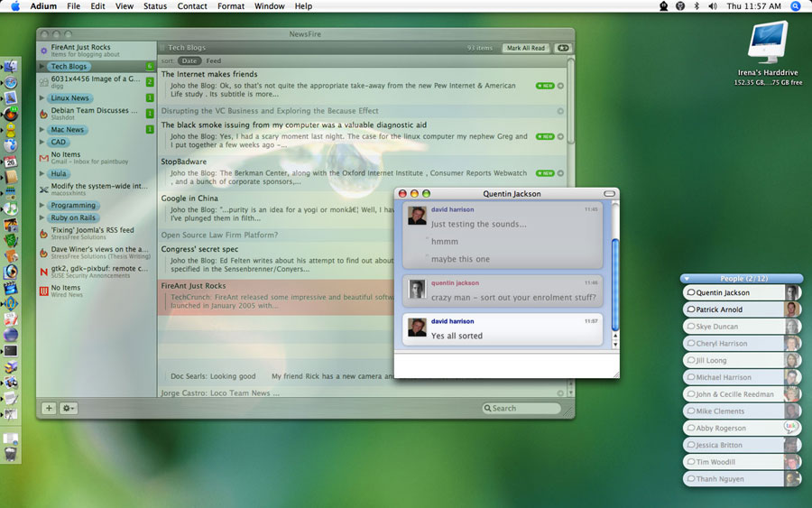Click the message input box in chat
Image resolution: width=812 pixels, height=508 pixels.
coord(506,365)
